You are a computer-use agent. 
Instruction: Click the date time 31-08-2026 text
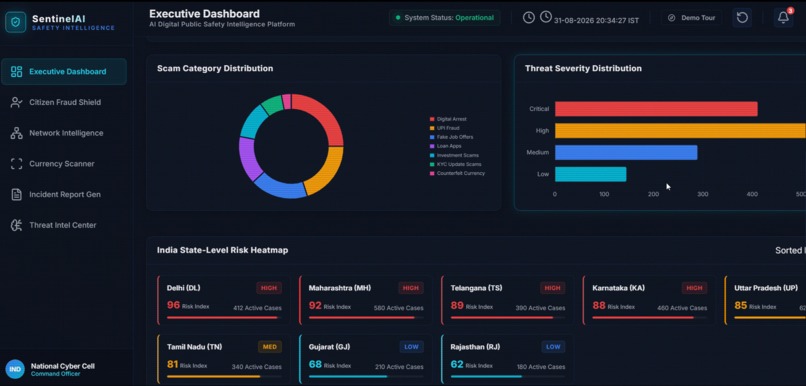click(x=596, y=21)
